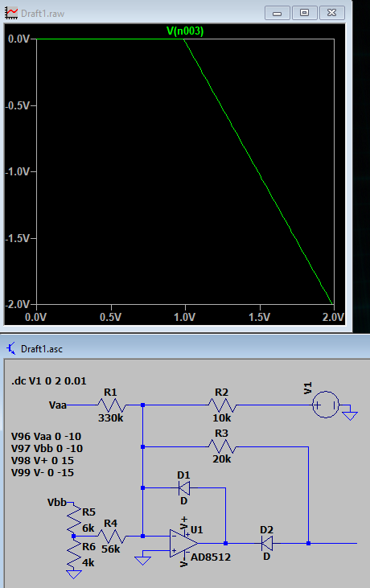Select the AD8512 op-amp symbol U1
The height and width of the screenshot is (588, 370).
[x=183, y=543]
